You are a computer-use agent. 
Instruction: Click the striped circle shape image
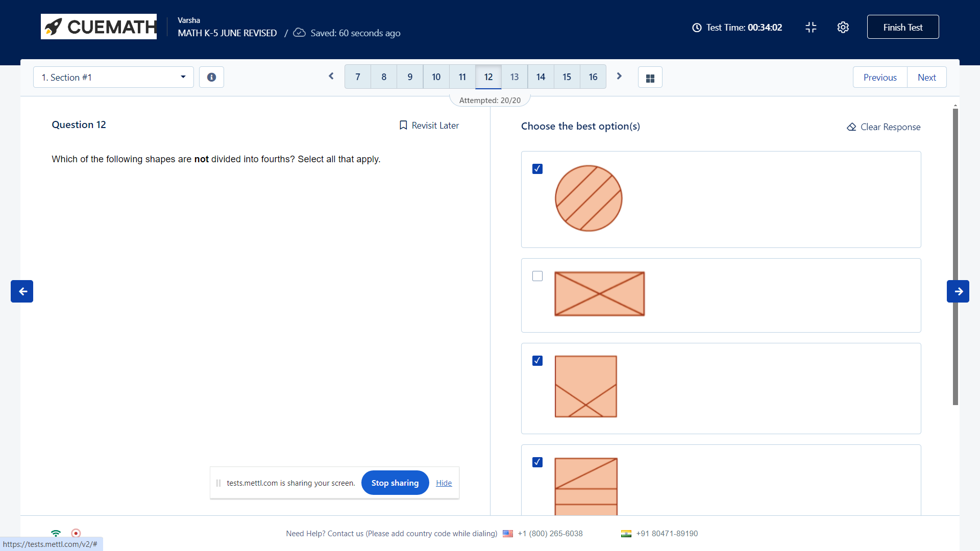(589, 198)
